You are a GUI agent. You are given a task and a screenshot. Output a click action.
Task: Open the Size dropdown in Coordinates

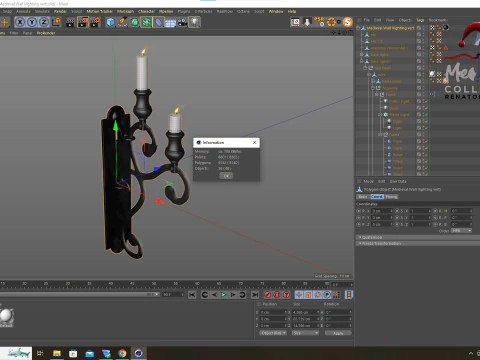pos(305,333)
